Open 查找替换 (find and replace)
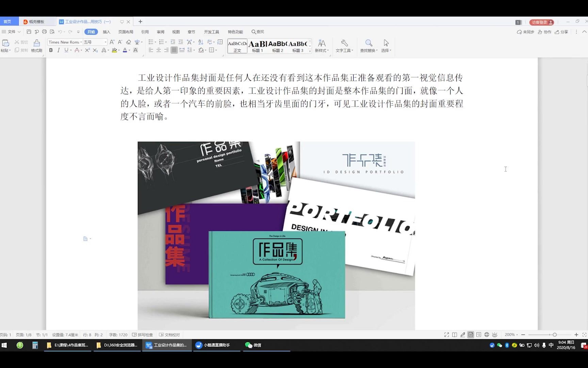 tap(369, 46)
